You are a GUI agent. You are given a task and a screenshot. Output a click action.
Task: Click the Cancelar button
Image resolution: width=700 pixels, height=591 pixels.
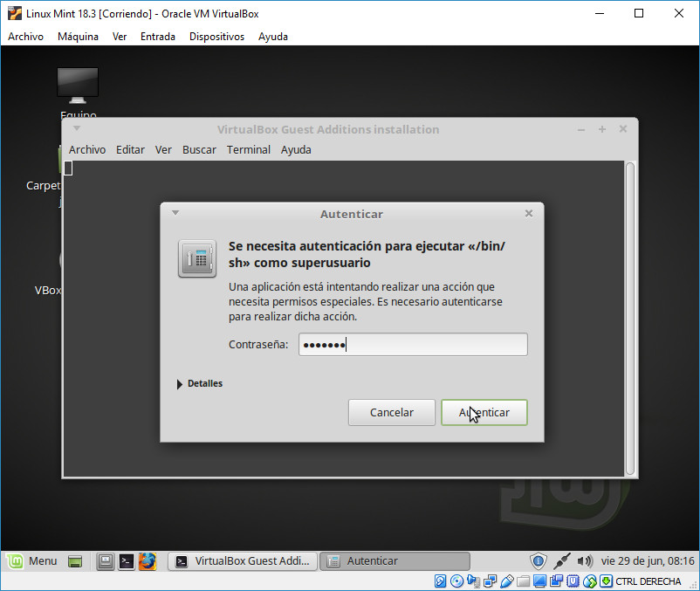pos(392,412)
